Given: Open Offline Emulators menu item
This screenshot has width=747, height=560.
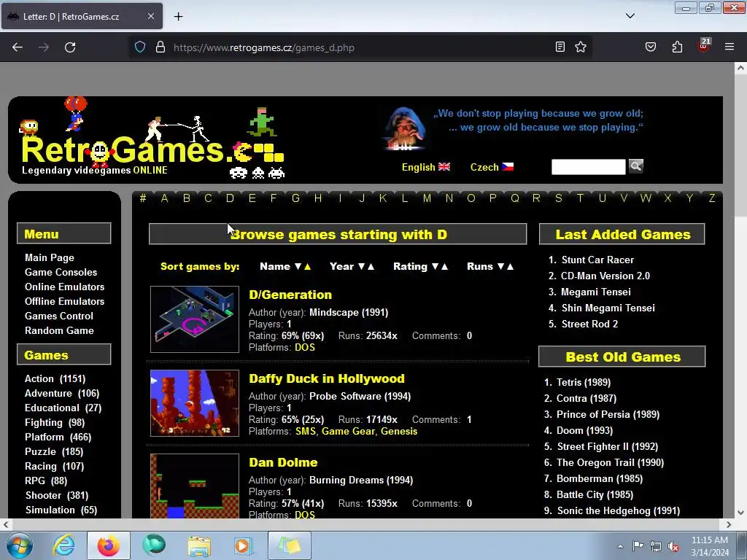Looking at the screenshot, I should click(x=64, y=301).
